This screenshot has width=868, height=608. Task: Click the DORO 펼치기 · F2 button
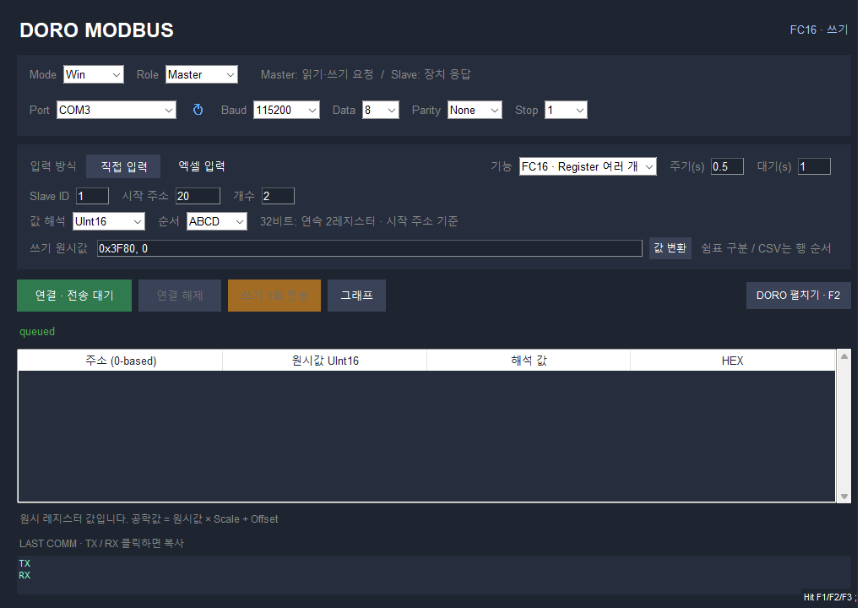click(x=798, y=296)
